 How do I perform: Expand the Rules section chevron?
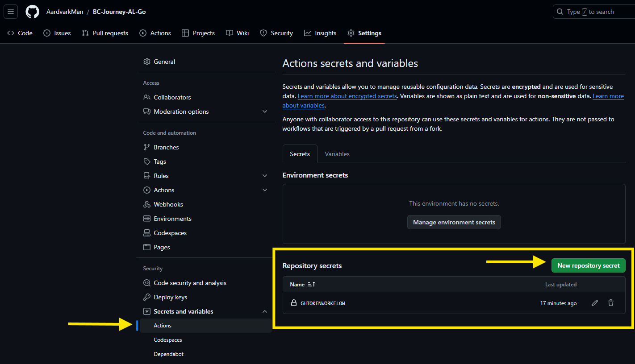click(x=265, y=175)
